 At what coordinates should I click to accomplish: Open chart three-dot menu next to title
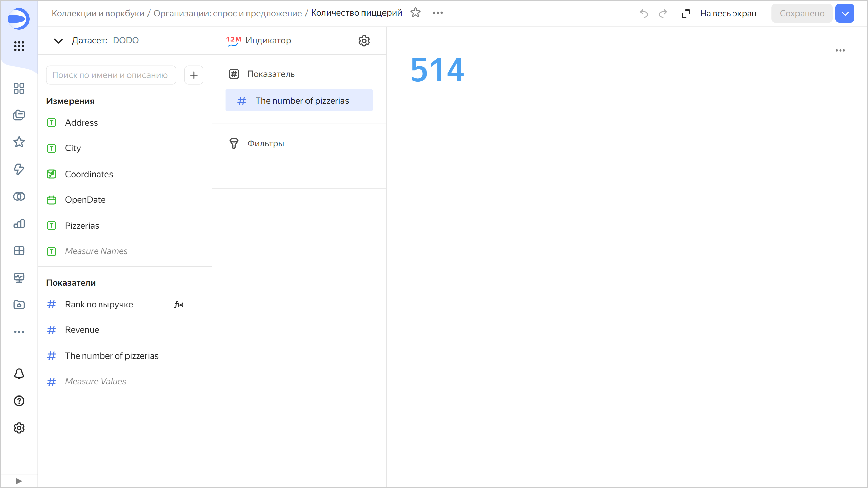click(438, 13)
